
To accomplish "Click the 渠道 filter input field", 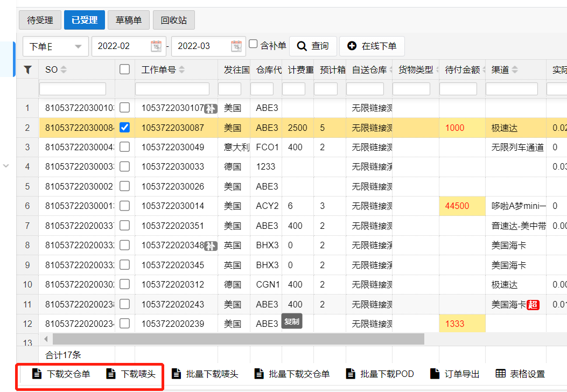I will pos(512,89).
